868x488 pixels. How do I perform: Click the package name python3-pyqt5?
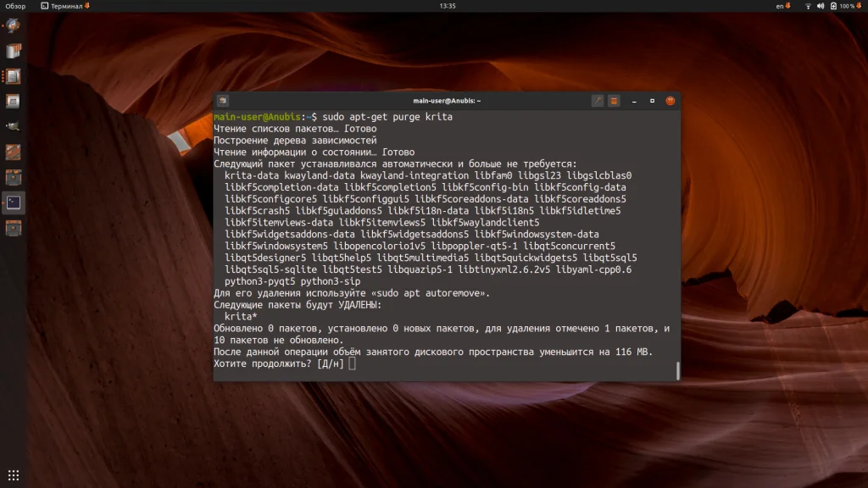tap(259, 281)
